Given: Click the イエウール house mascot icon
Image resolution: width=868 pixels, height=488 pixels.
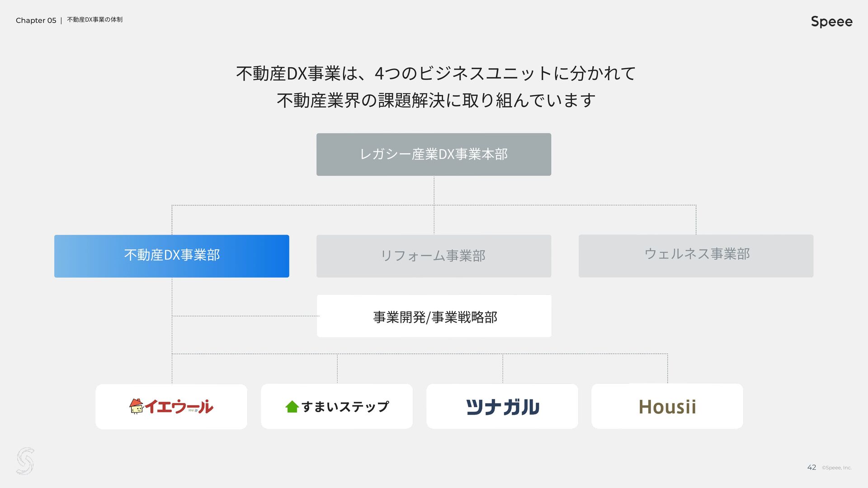Looking at the screenshot, I should coord(136,406).
